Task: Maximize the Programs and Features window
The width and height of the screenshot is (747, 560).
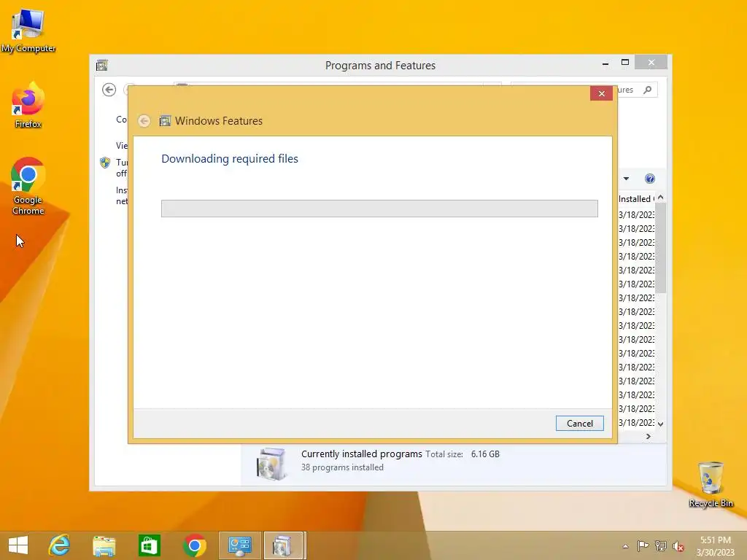Action: pyautogui.click(x=625, y=63)
